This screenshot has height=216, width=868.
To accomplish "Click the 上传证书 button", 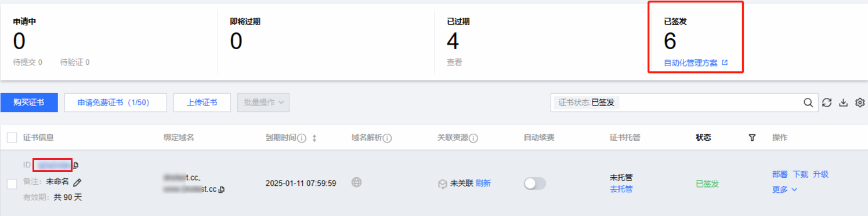I will (x=202, y=102).
